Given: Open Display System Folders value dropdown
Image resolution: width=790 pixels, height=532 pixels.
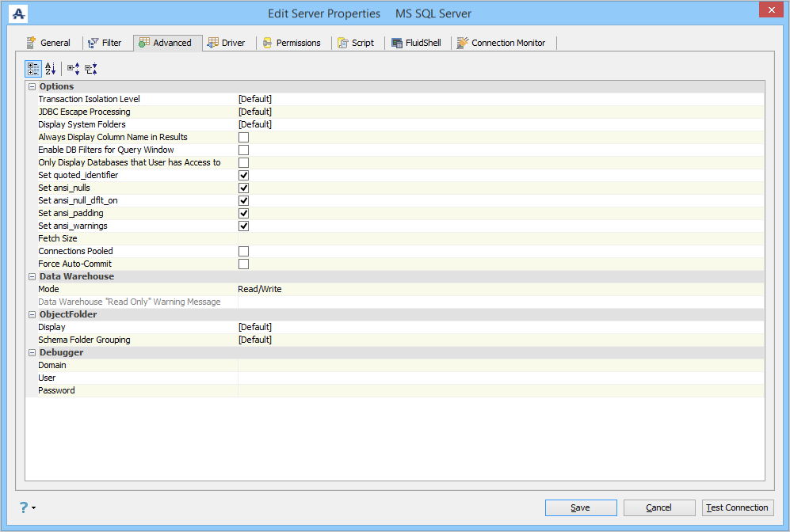Looking at the screenshot, I should 501,124.
